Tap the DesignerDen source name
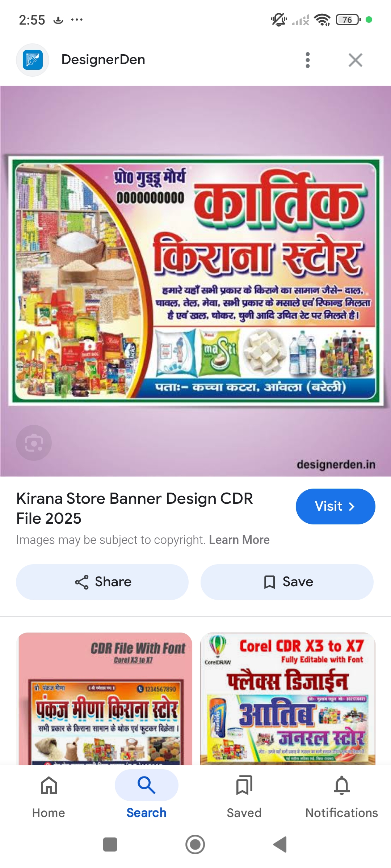This screenshot has width=391, height=868. pos(103,60)
